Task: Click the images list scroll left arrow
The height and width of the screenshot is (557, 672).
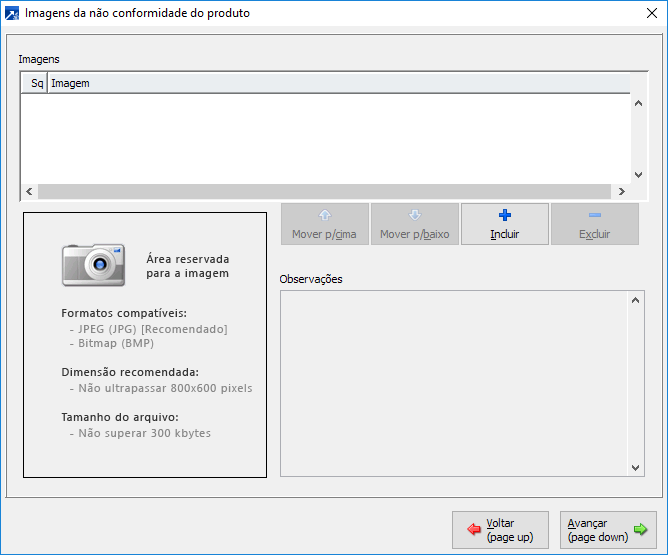Action: (30, 192)
